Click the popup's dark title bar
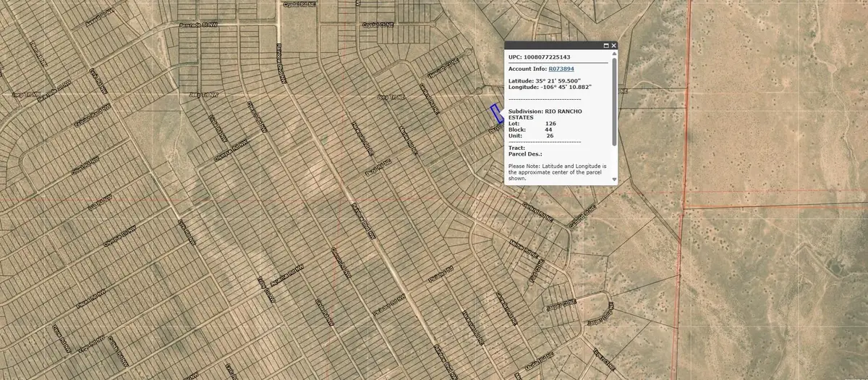The height and width of the screenshot is (380, 868). 550,46
